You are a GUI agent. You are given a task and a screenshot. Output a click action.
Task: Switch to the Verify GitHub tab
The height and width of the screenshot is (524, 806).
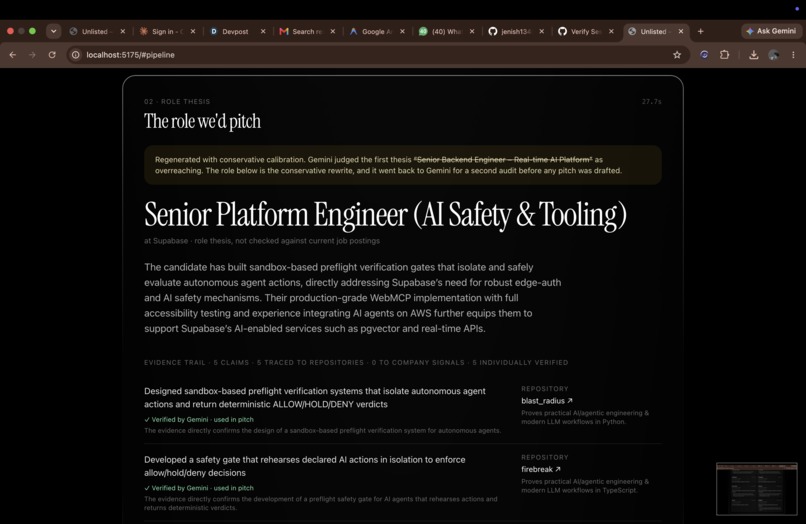(x=584, y=31)
